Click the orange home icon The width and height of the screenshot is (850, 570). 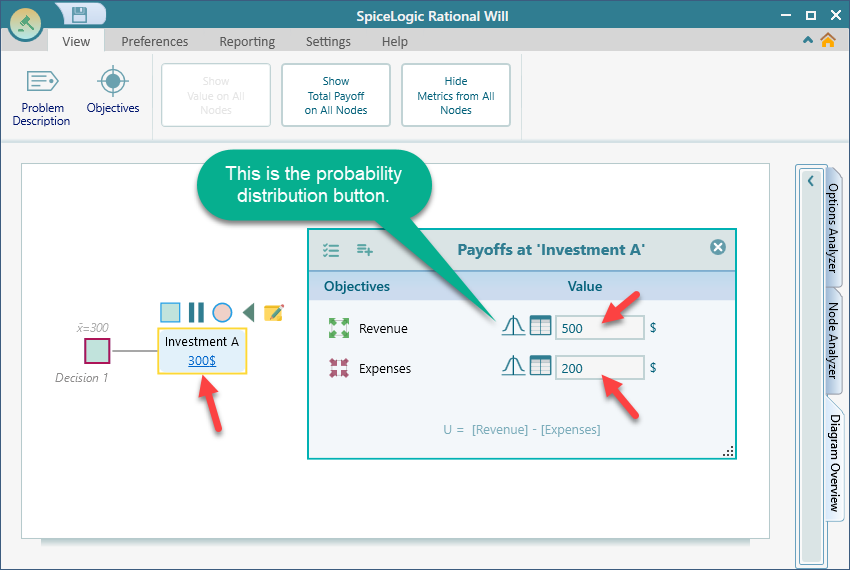827,41
